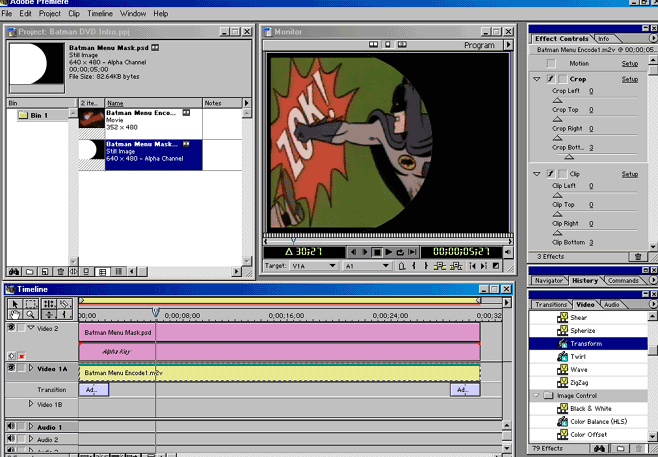Collapse the Video 2 track
The image size is (658, 457).
(31, 328)
